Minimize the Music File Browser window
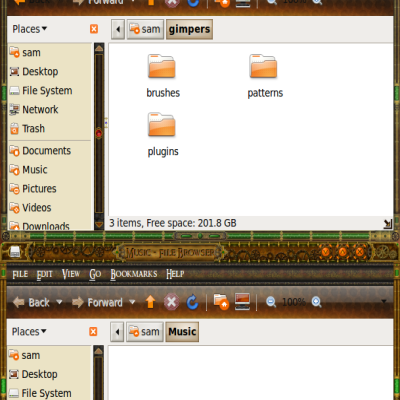This screenshot has width=400, height=400. point(326,252)
